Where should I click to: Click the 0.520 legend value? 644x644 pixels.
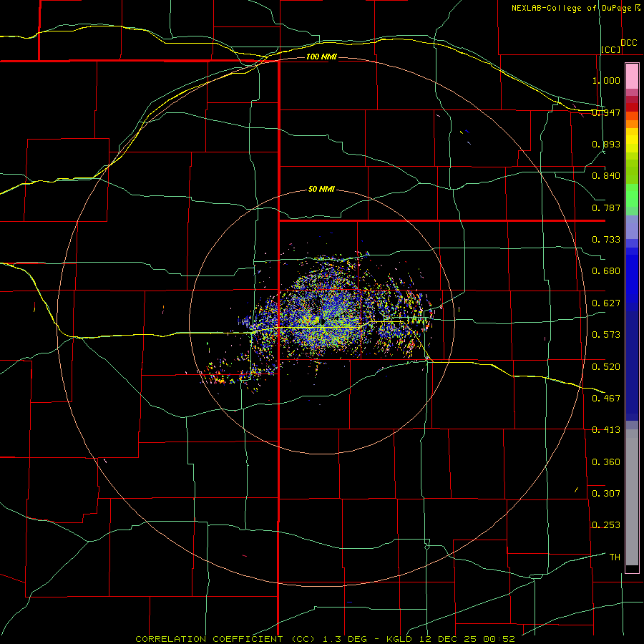(606, 367)
